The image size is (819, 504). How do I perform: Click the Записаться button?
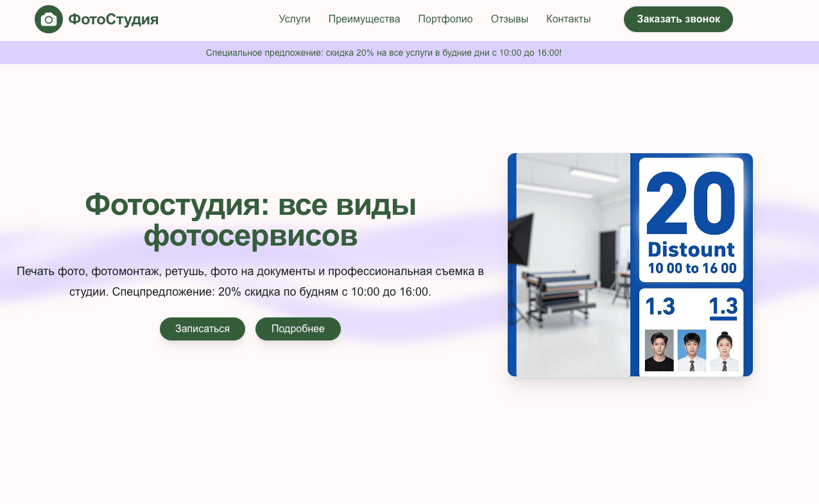tap(202, 329)
